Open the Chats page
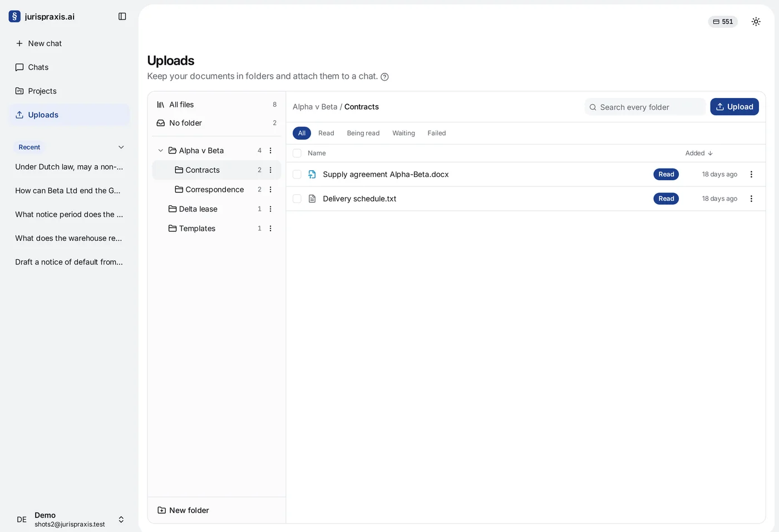Screen dimensions: 779x532 [69, 67]
